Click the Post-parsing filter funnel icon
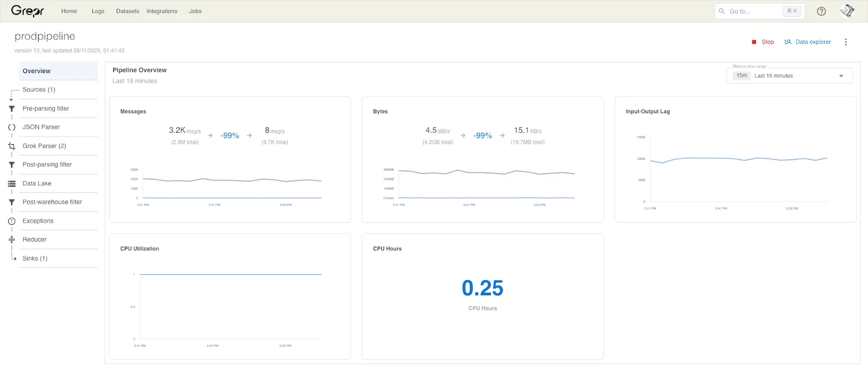This screenshot has width=868, height=382. pos(11,165)
